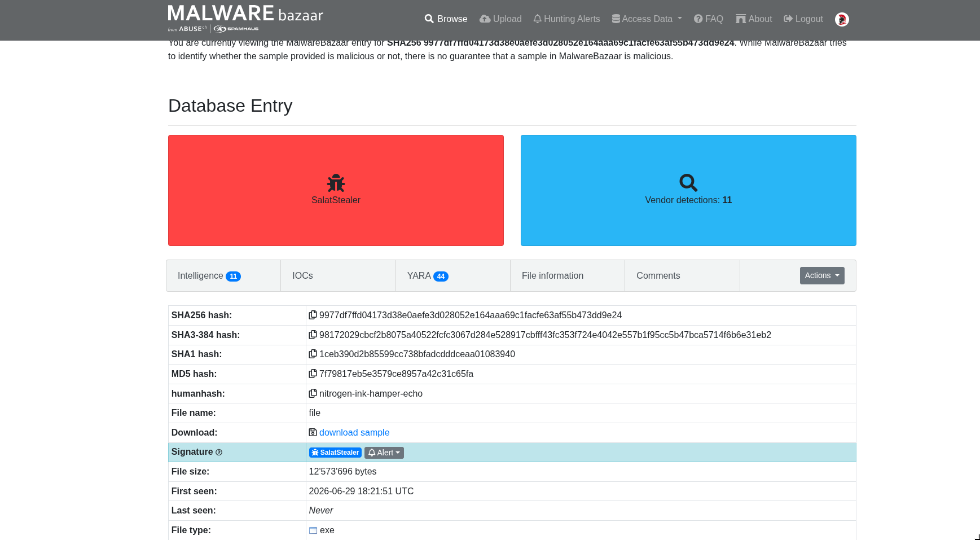Image resolution: width=980 pixels, height=540 pixels.
Task: Click the FAQ question mark icon
Action: (698, 19)
